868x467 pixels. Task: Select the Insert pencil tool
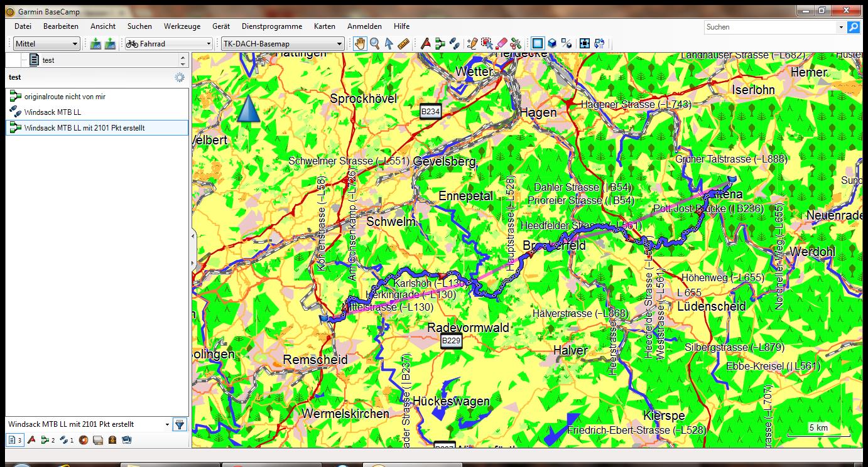[472, 43]
